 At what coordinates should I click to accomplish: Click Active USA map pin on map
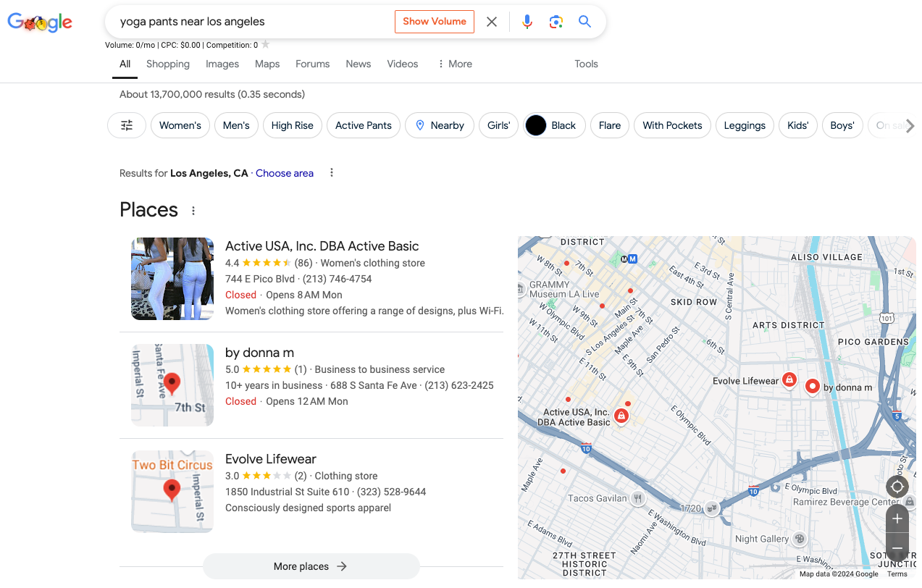[621, 416]
